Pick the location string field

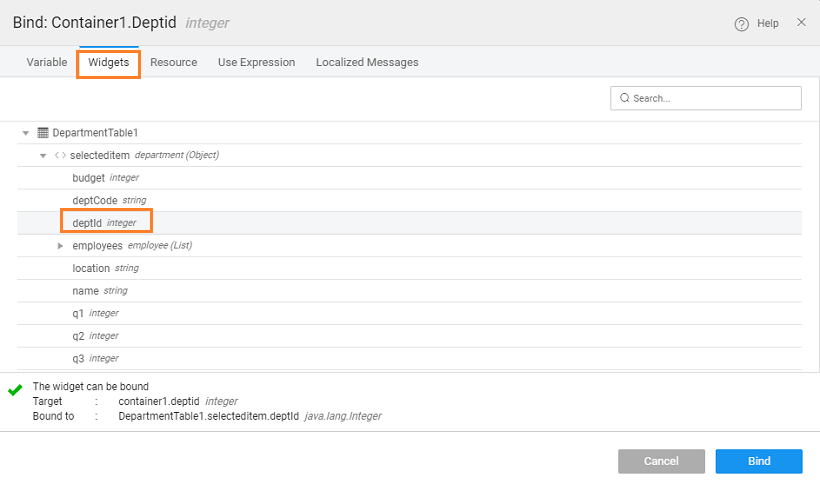(92, 268)
